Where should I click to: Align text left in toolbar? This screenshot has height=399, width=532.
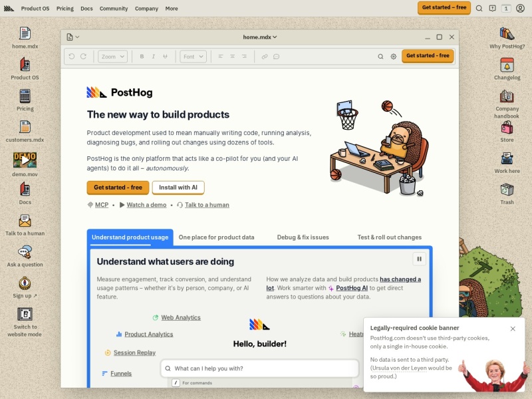[x=221, y=57]
